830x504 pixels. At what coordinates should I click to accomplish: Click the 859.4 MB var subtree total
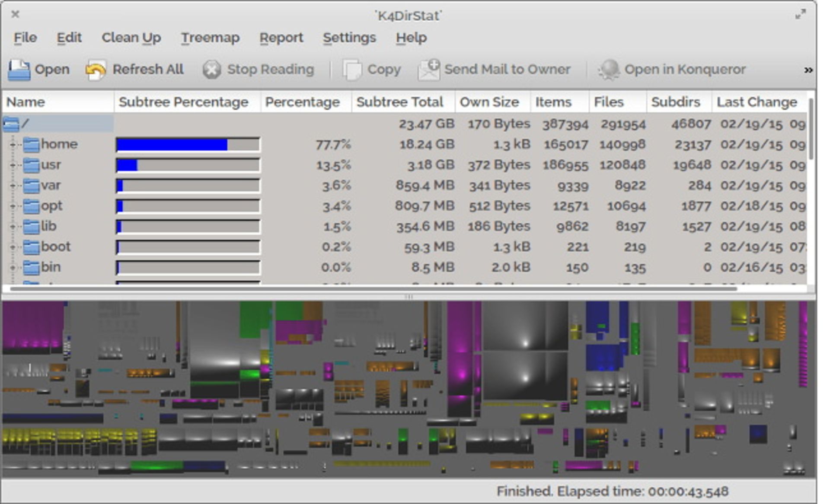coord(425,186)
